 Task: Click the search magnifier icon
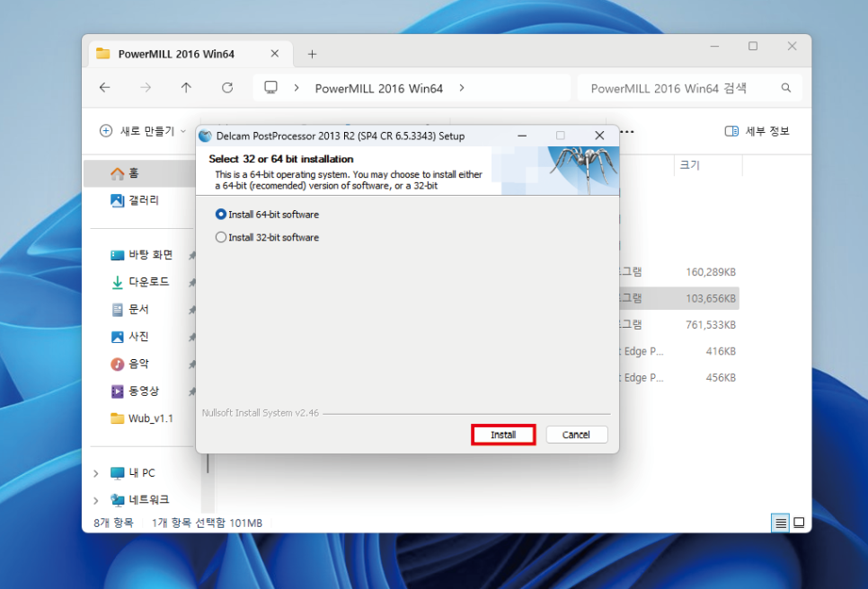(785, 88)
